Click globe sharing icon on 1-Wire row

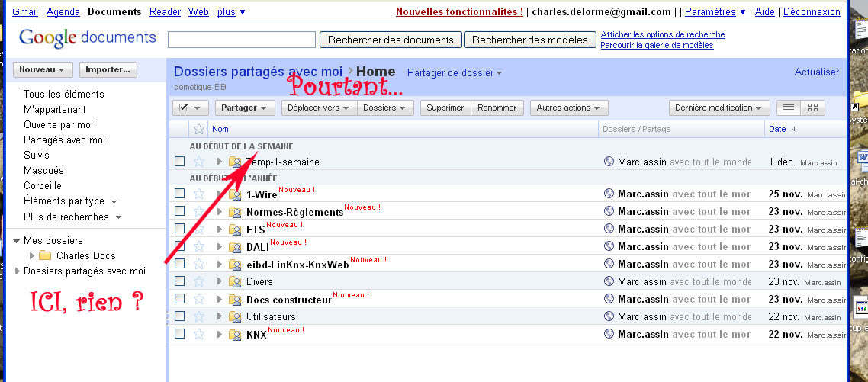click(609, 194)
